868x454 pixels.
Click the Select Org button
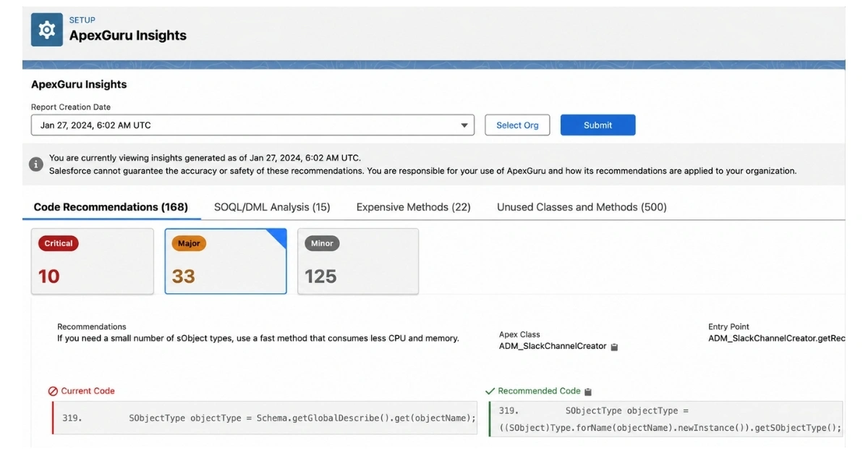point(517,125)
